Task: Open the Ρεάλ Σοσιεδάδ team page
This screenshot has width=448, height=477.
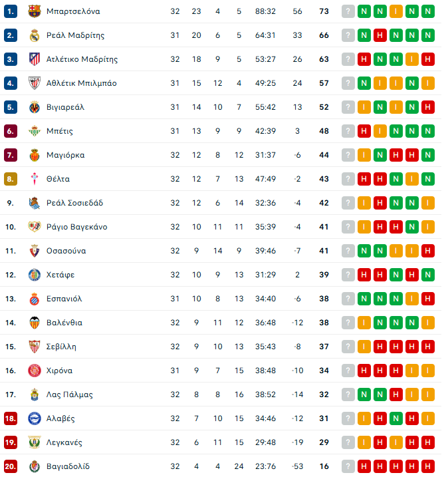Action: pos(74,203)
